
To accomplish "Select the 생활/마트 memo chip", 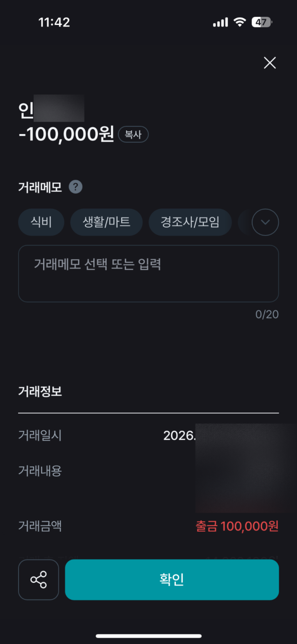I will [x=106, y=222].
